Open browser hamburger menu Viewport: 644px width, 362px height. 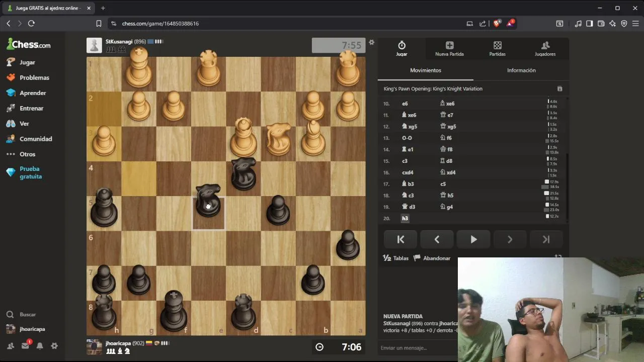coord(635,24)
